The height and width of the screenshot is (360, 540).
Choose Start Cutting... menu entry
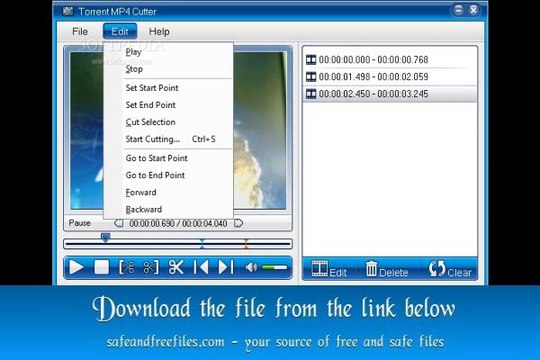[x=169, y=139]
